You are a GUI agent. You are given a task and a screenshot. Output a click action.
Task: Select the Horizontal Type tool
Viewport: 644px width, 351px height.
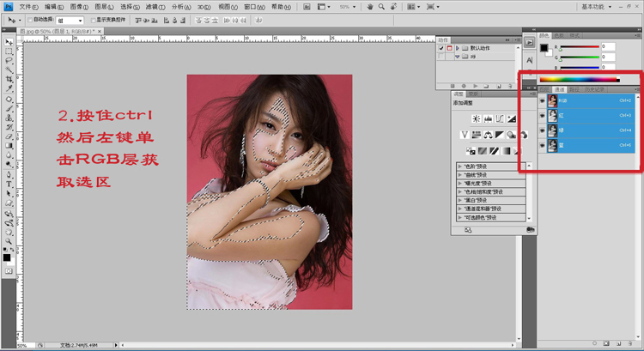pyautogui.click(x=9, y=184)
